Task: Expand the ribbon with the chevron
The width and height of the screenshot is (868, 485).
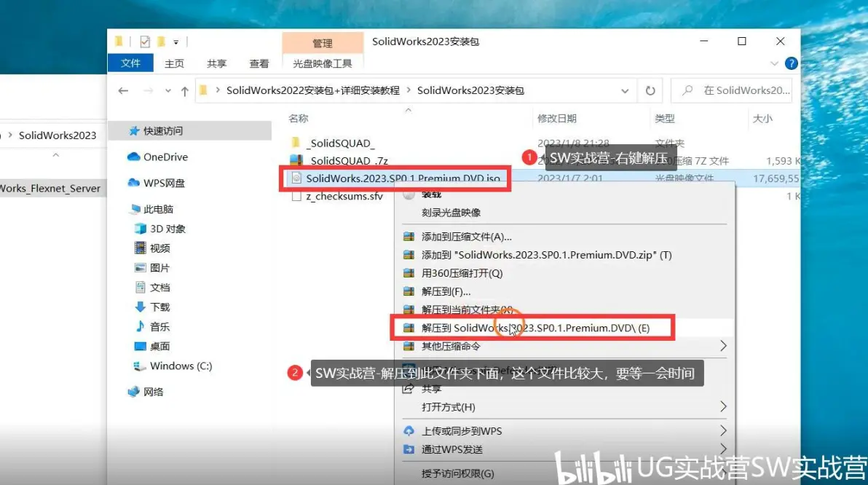Action: 774,63
